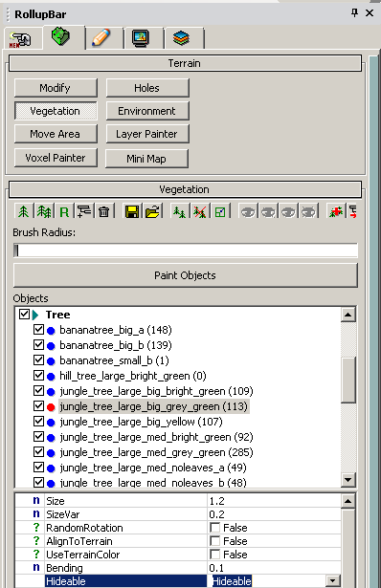Pin the RollupBar panel
This screenshot has height=588, width=381.
(354, 13)
